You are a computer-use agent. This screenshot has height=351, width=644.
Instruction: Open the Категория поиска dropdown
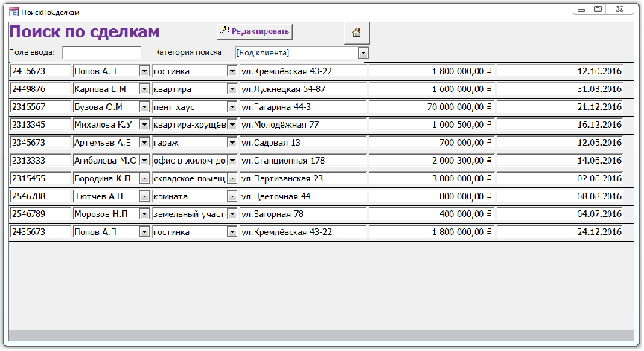click(x=363, y=53)
